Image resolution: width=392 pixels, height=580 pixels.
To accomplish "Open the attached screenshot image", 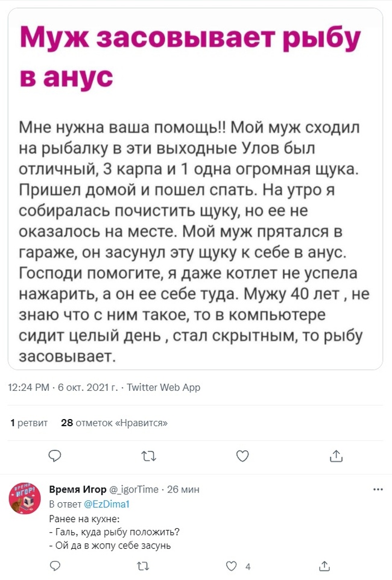I will (x=195, y=188).
